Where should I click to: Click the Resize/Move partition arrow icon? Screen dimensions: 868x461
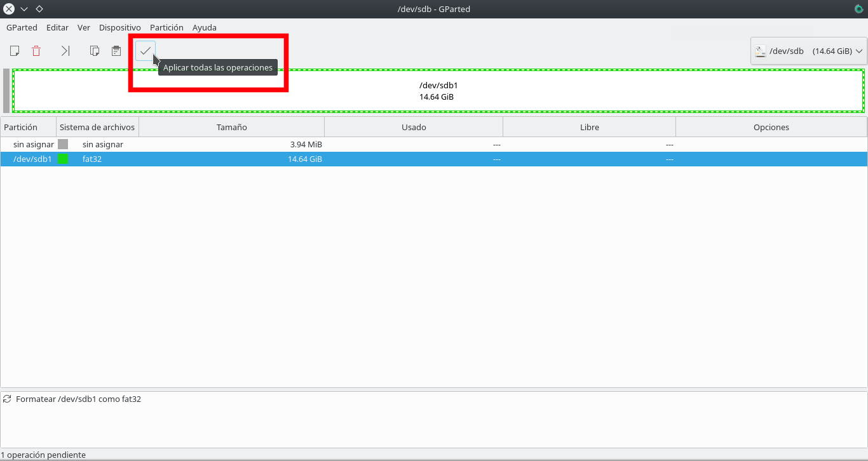click(65, 51)
